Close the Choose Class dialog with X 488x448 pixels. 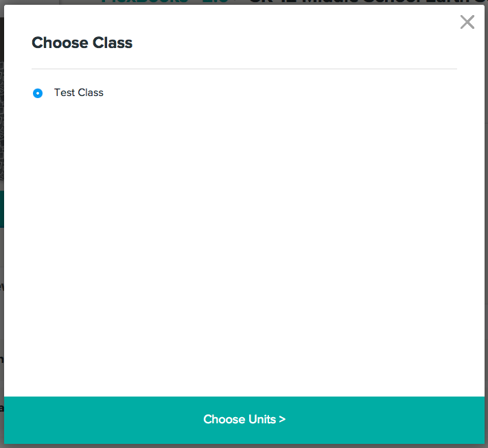(x=467, y=22)
